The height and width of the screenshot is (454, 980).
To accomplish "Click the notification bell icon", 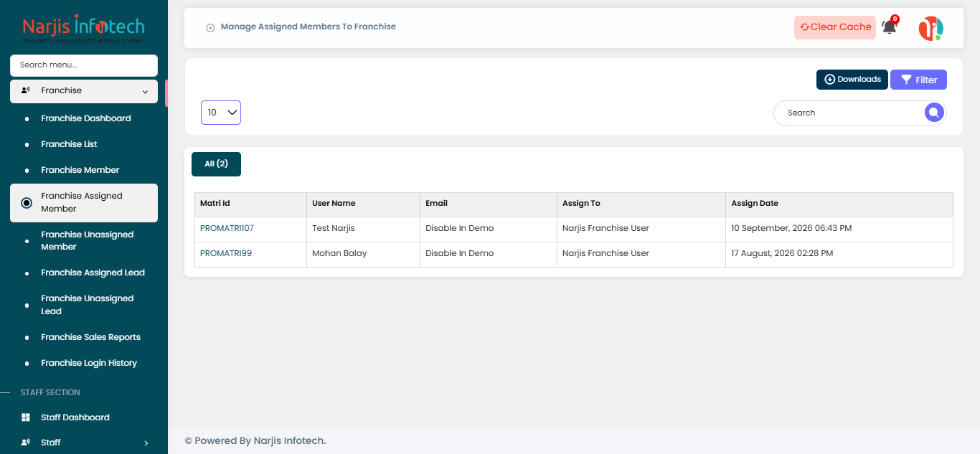I will [889, 27].
